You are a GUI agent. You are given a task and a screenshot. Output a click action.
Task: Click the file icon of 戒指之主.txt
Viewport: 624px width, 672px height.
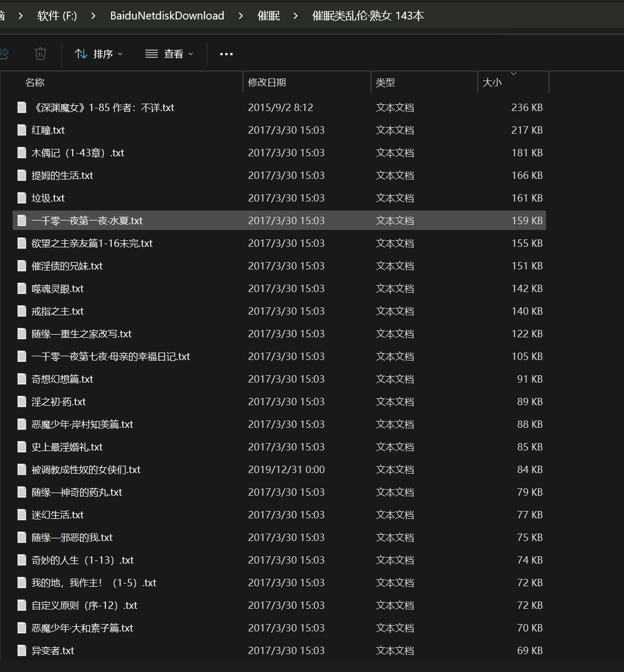tap(22, 311)
